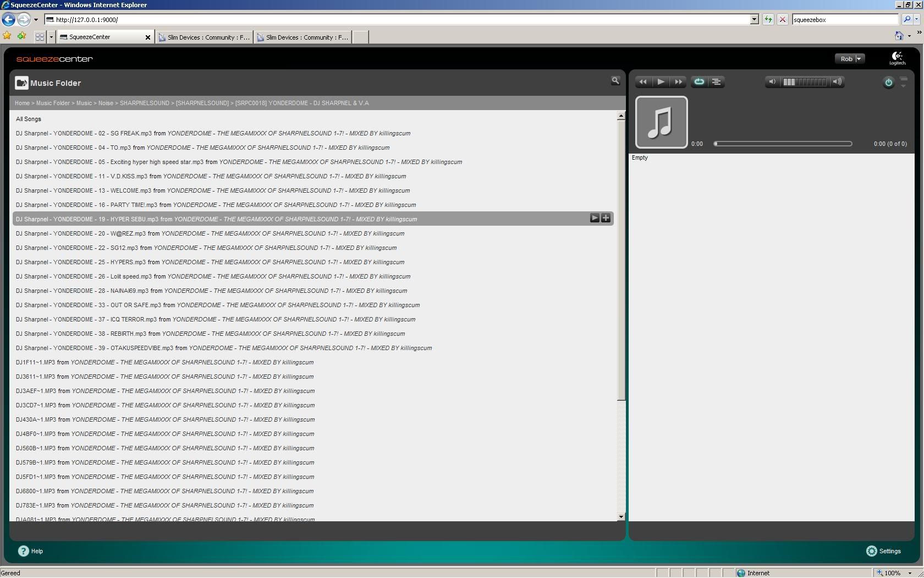
Task: Click the volume down speaker icon
Action: coord(772,82)
